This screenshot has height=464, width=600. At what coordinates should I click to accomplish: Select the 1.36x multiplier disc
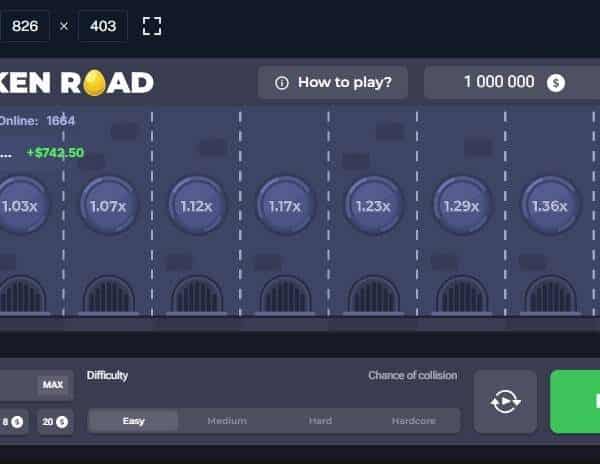(550, 206)
